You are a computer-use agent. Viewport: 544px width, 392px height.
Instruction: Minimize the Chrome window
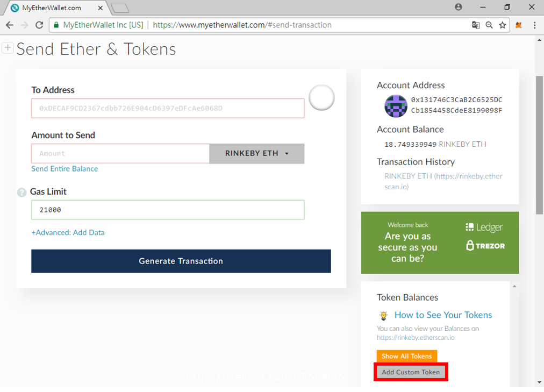[483, 7]
